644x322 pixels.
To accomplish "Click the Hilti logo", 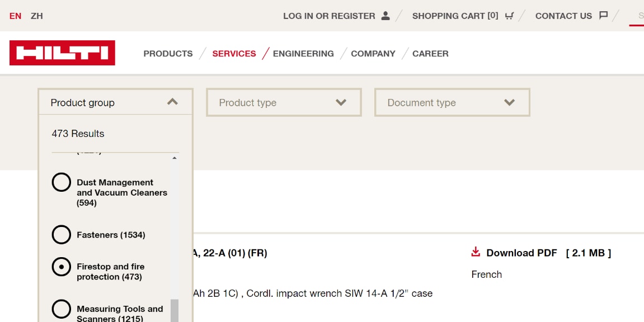I will (62, 53).
